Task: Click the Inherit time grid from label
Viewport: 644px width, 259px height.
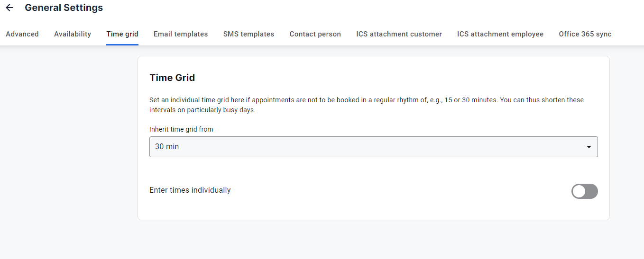Action: click(181, 129)
